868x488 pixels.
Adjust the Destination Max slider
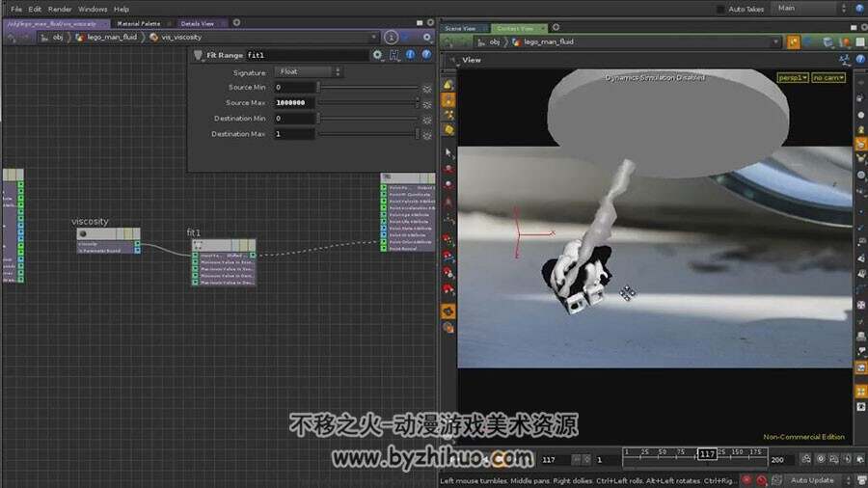[x=367, y=134]
